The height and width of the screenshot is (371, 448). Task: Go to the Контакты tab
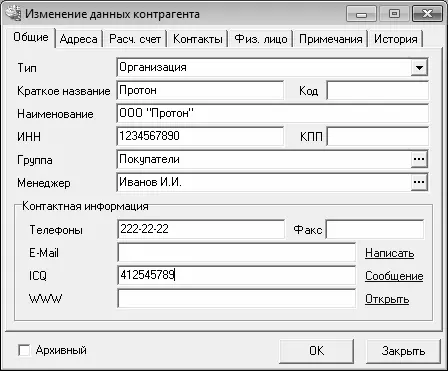(x=198, y=39)
